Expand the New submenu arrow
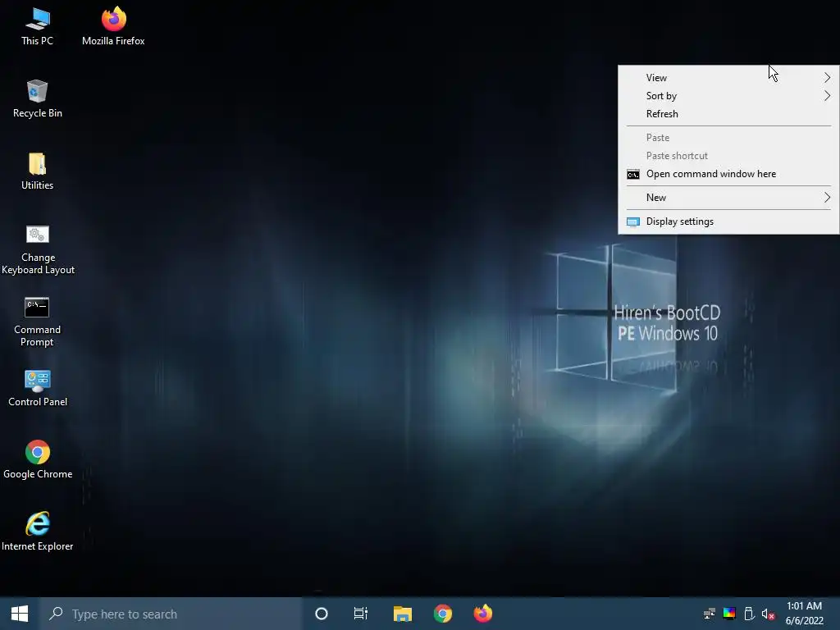The height and width of the screenshot is (630, 840). coord(827,198)
